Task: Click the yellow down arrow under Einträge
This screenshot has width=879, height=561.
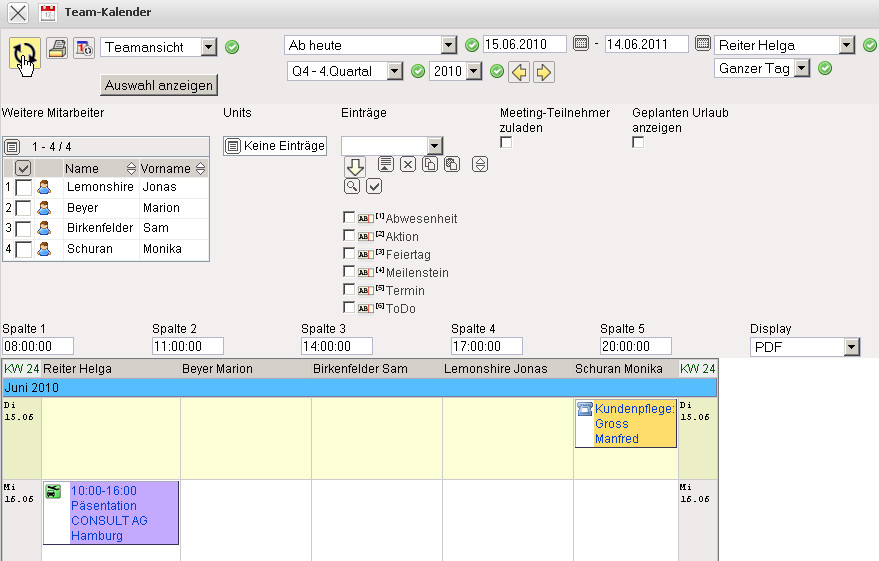Action: tap(355, 166)
